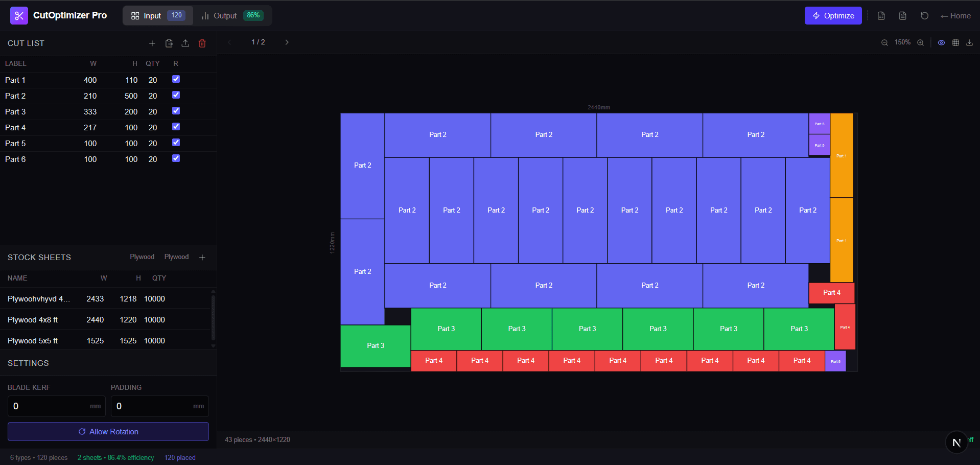Toggle the eye visibility icon above the preview

[x=941, y=42]
